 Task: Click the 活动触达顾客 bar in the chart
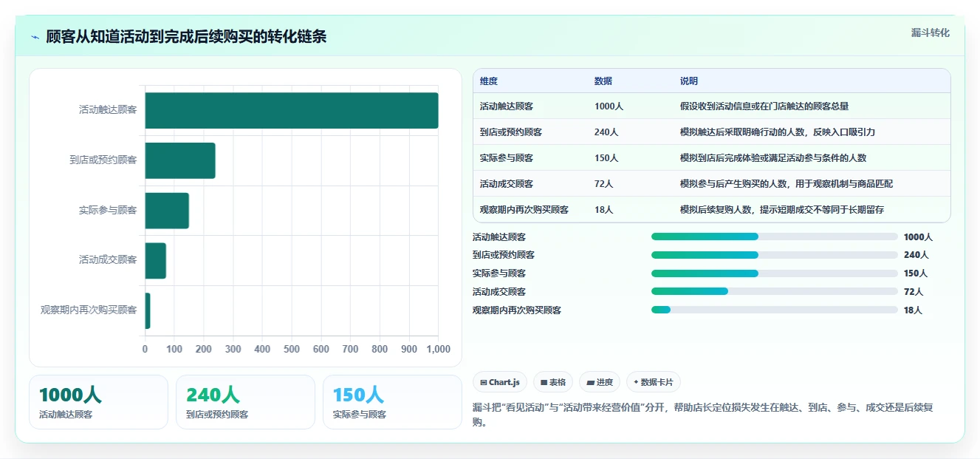[x=292, y=110]
